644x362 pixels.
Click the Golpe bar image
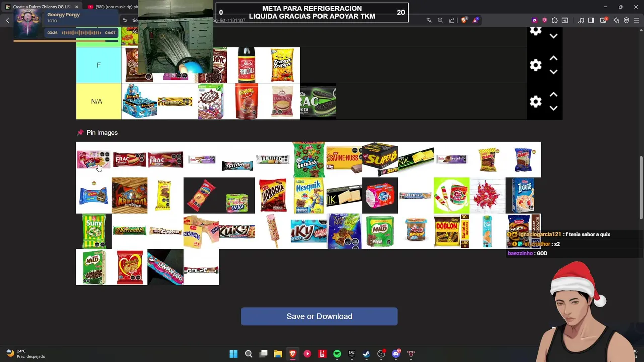[x=201, y=270]
